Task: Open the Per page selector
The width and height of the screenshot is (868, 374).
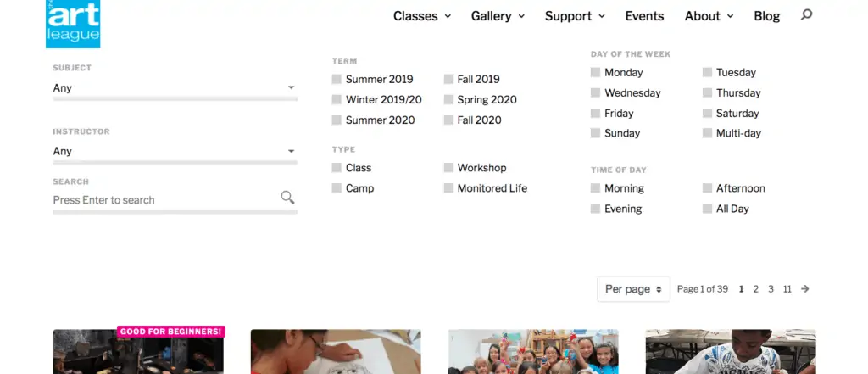Action: point(633,289)
